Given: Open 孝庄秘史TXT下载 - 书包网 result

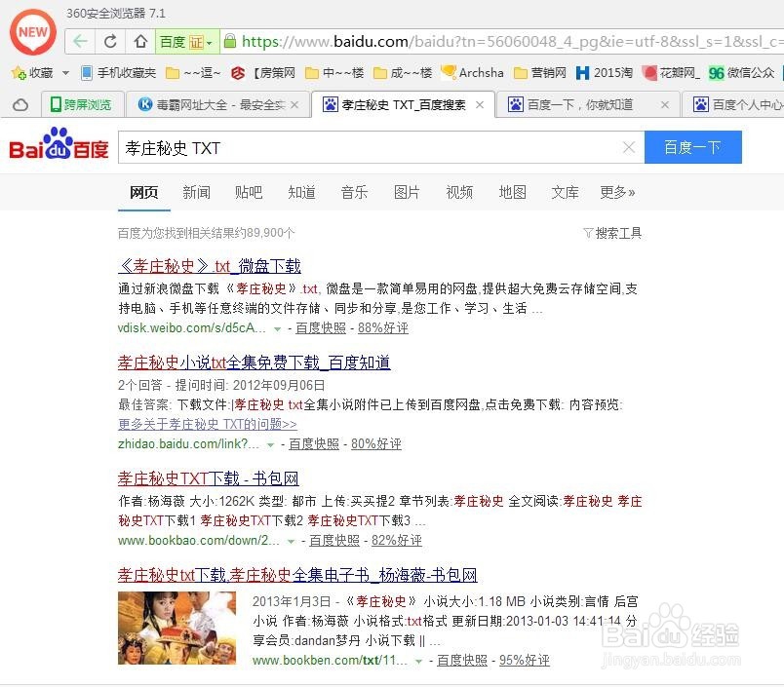Looking at the screenshot, I should 209,478.
